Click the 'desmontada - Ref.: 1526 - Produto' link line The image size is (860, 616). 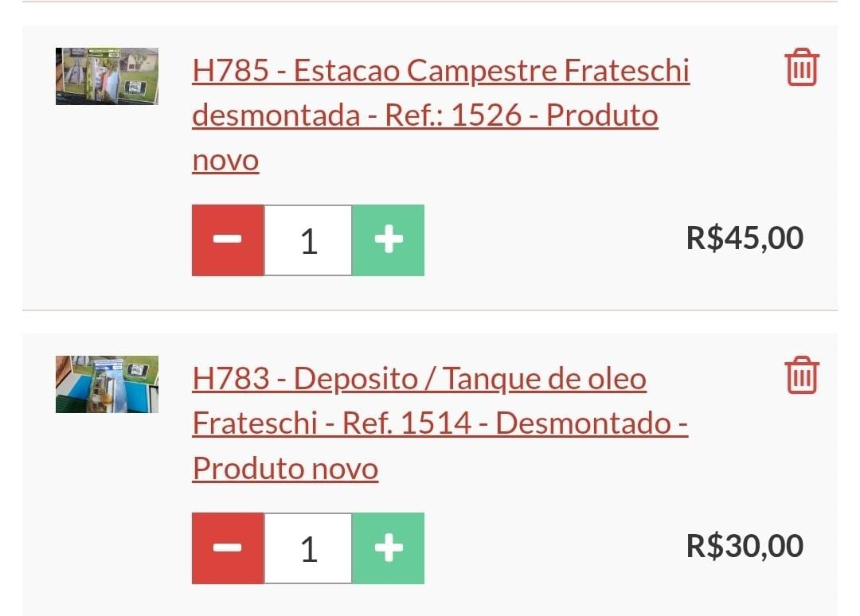(425, 115)
